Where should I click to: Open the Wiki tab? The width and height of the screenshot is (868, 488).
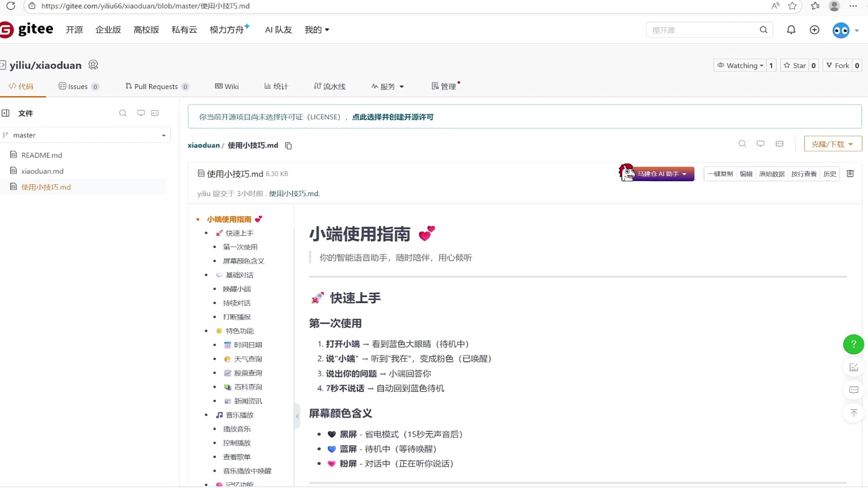click(227, 86)
